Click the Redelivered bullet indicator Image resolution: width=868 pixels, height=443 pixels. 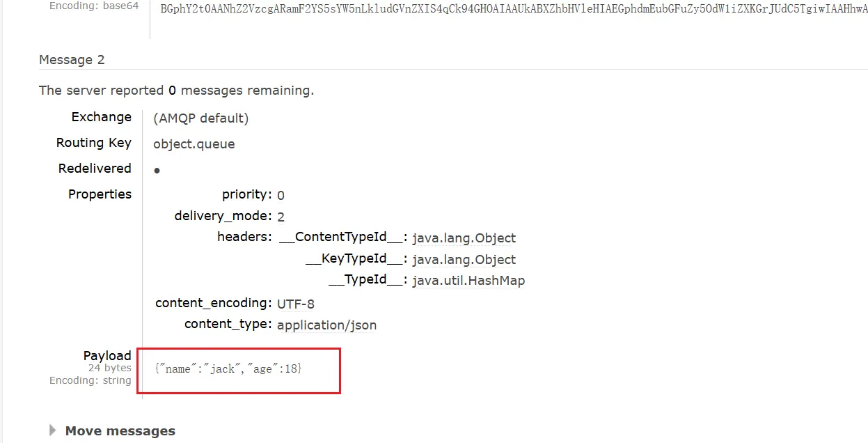(x=157, y=171)
